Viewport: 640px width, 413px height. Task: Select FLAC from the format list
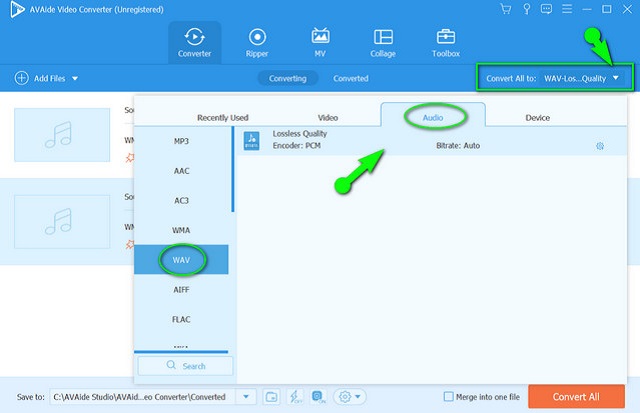tap(181, 320)
